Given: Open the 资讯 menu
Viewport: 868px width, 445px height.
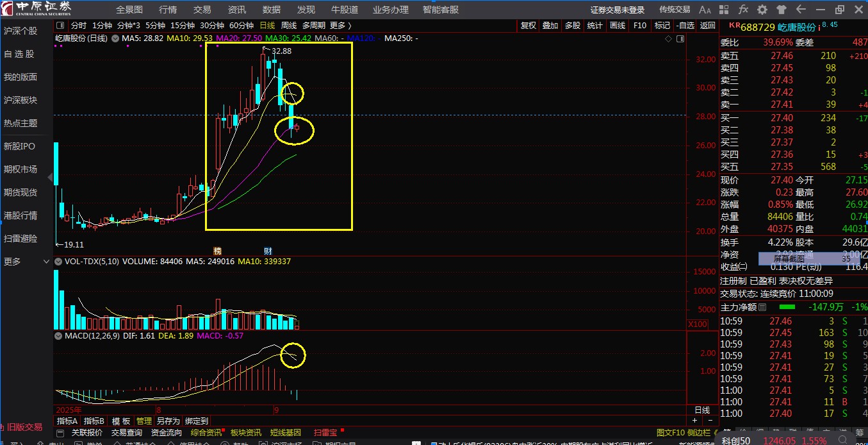Looking at the screenshot, I should [236, 10].
